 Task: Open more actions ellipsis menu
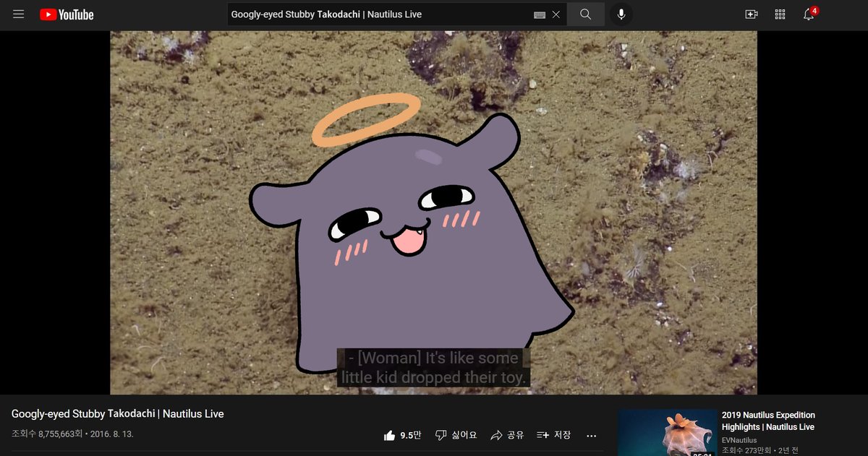pos(592,435)
